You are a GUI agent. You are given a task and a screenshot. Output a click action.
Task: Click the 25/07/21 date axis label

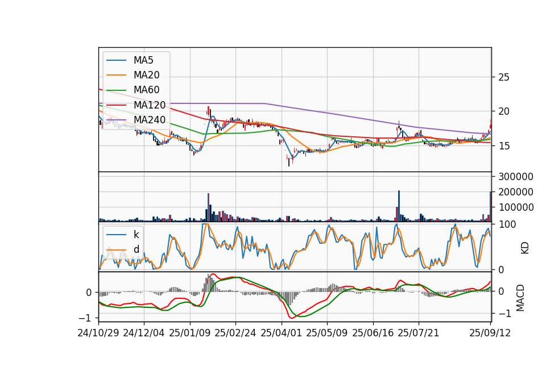tap(419, 333)
